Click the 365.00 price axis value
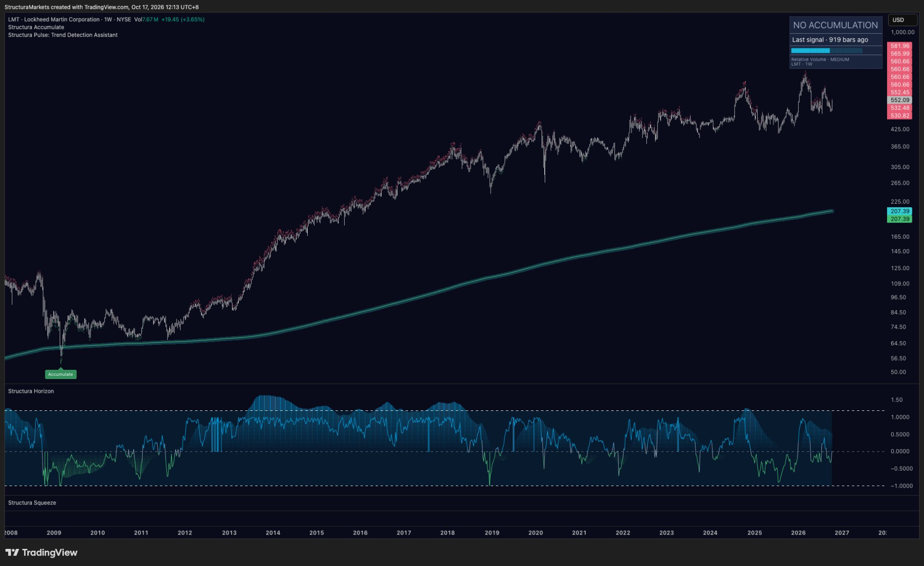 coord(900,147)
